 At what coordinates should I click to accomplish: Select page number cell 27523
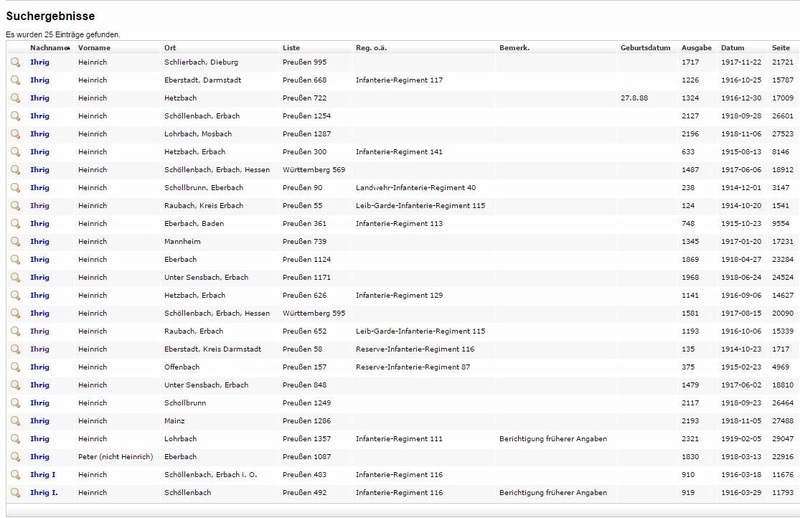[x=782, y=134]
